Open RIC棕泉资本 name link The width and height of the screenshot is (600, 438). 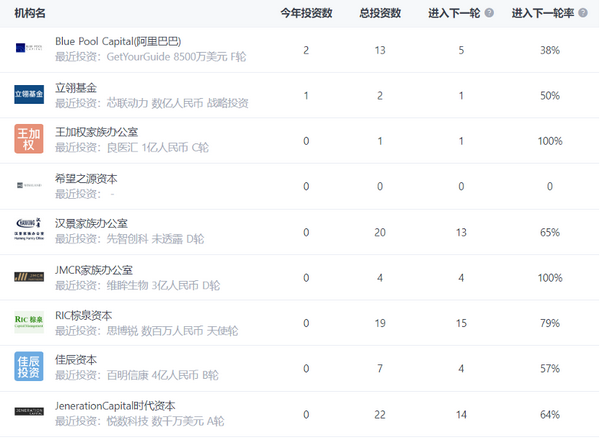[83, 316]
